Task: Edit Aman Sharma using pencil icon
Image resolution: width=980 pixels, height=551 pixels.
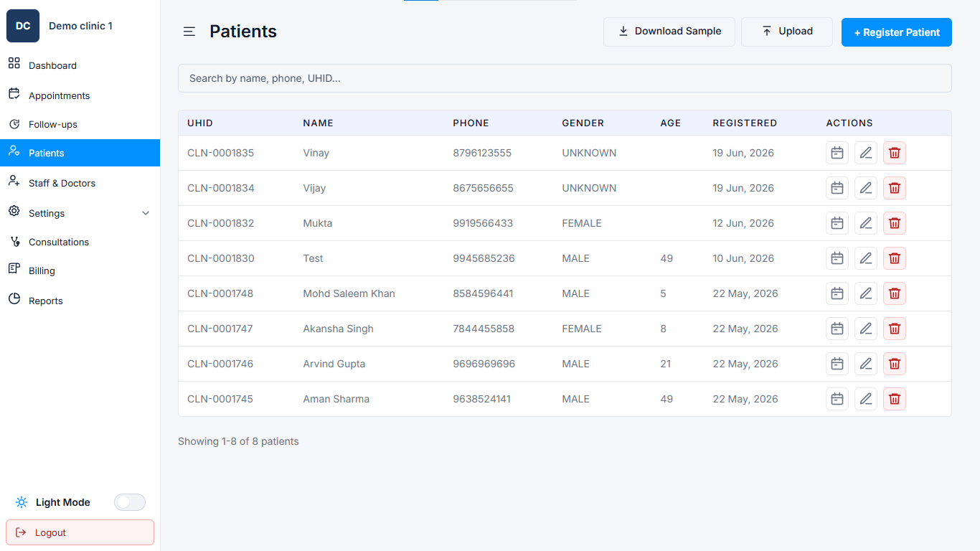Action: (x=866, y=399)
